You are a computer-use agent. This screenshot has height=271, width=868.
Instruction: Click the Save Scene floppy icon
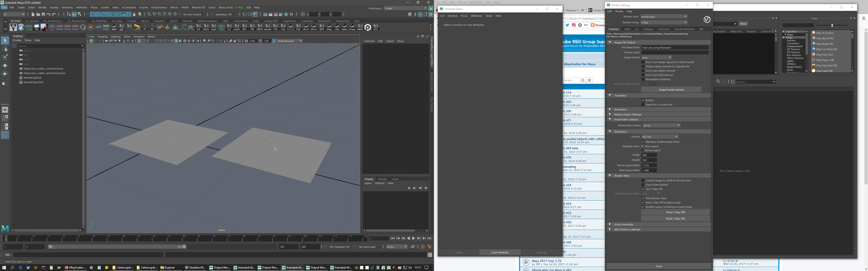coord(43,14)
